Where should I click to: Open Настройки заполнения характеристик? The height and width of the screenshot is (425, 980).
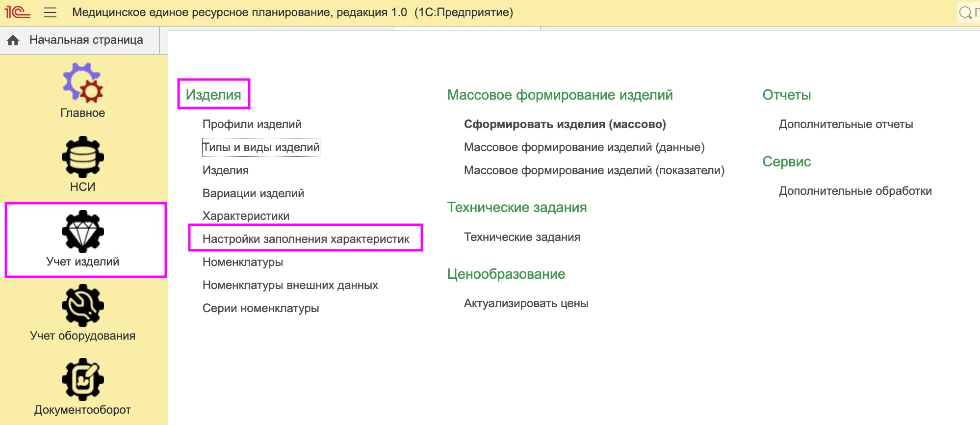306,239
